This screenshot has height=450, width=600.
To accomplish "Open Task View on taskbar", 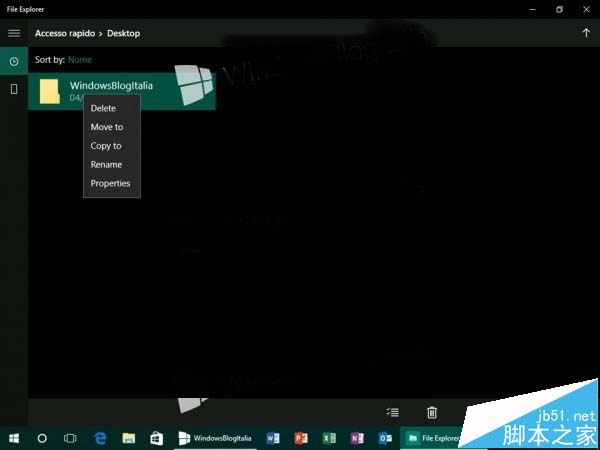I will pos(70,438).
